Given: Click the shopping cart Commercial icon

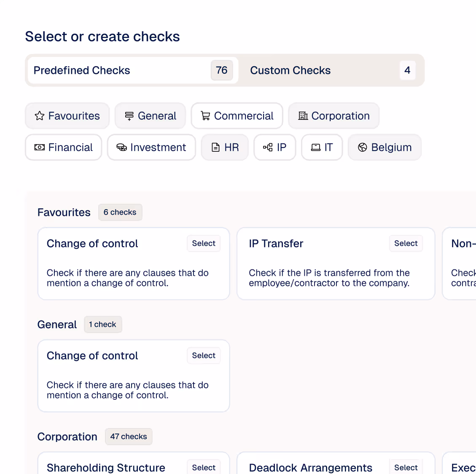Looking at the screenshot, I should (205, 116).
